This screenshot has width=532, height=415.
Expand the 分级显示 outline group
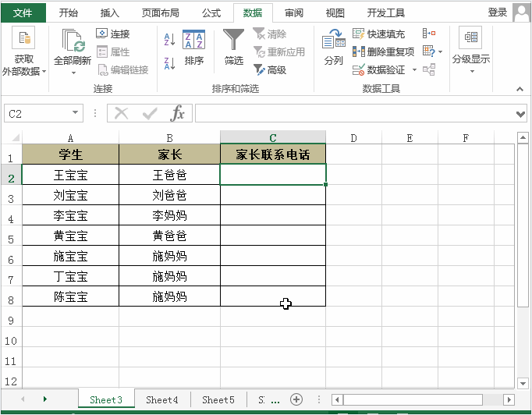(x=471, y=51)
